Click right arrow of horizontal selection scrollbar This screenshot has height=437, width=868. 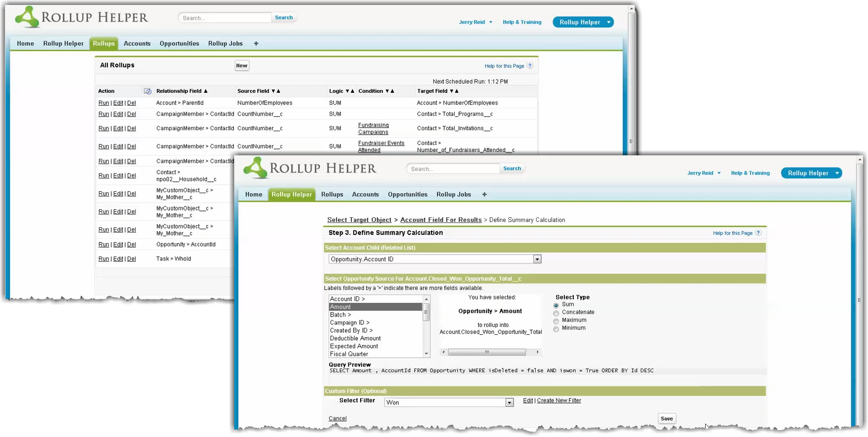(537, 352)
